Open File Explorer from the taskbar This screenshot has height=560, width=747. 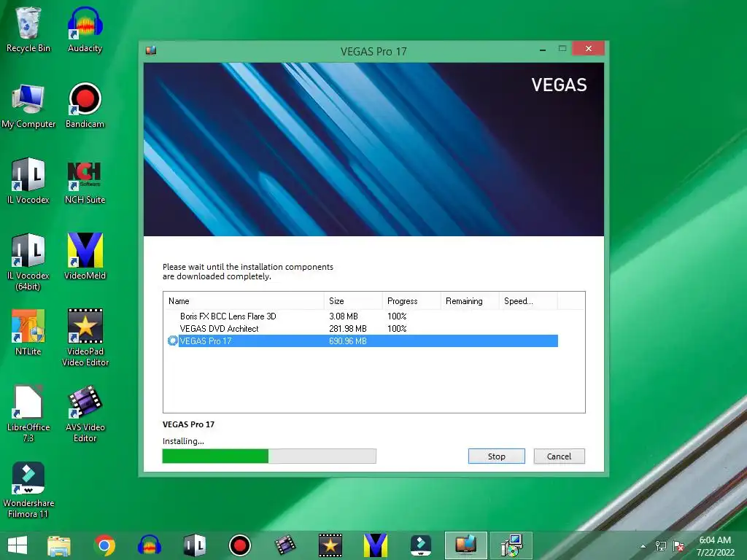tap(59, 545)
